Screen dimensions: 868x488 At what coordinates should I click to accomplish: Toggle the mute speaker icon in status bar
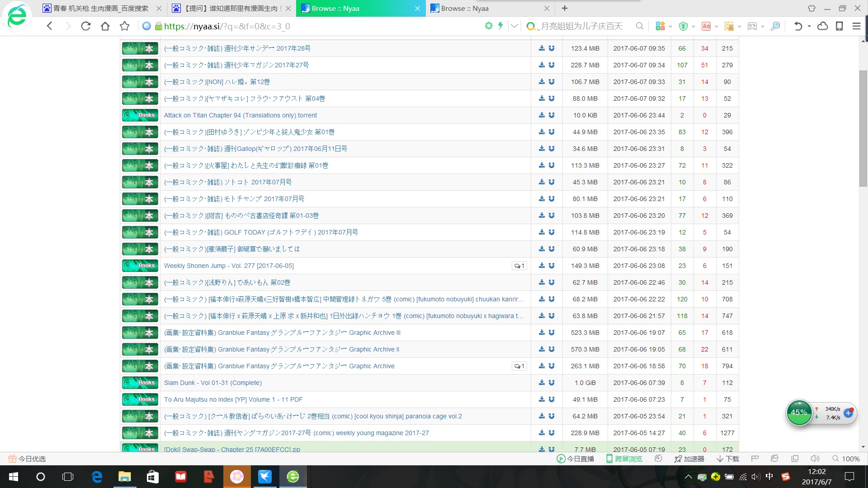[815, 459]
